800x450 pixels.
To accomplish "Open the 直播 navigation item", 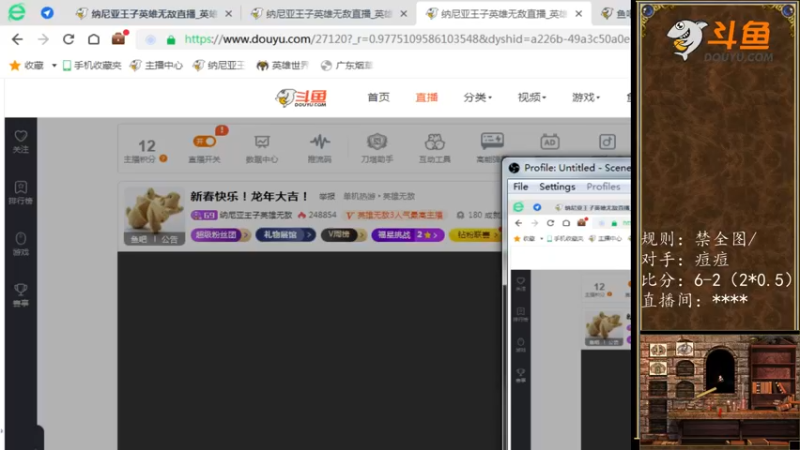I will [x=427, y=97].
